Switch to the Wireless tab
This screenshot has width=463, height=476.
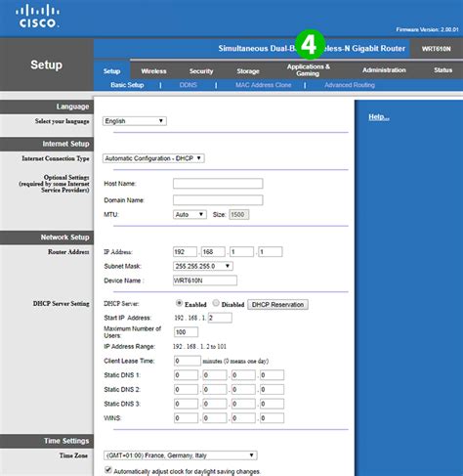pyautogui.click(x=153, y=71)
